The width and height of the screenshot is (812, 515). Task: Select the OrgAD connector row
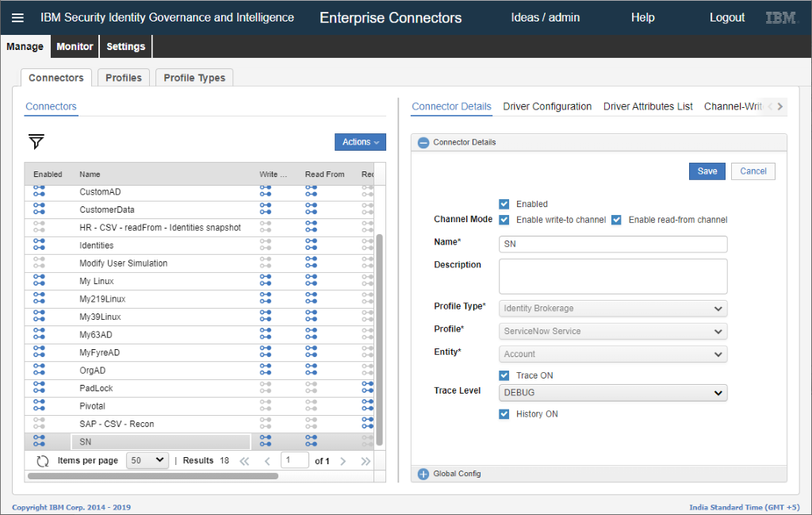pos(199,371)
